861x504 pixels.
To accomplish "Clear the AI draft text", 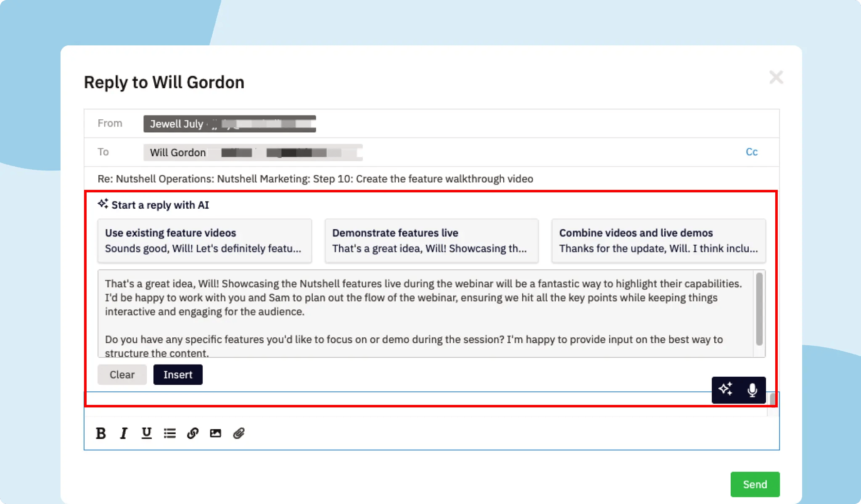I will tap(122, 374).
